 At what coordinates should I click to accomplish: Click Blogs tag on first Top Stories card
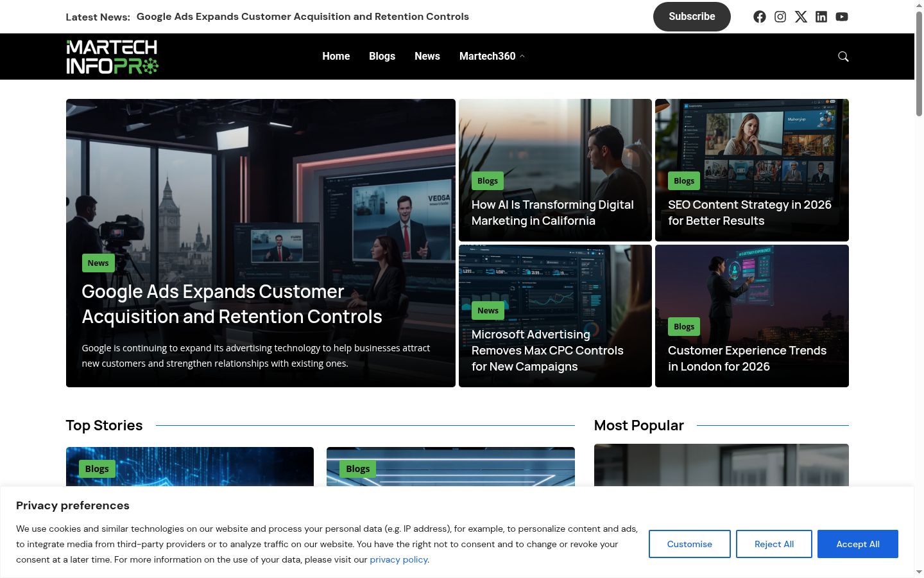[97, 469]
